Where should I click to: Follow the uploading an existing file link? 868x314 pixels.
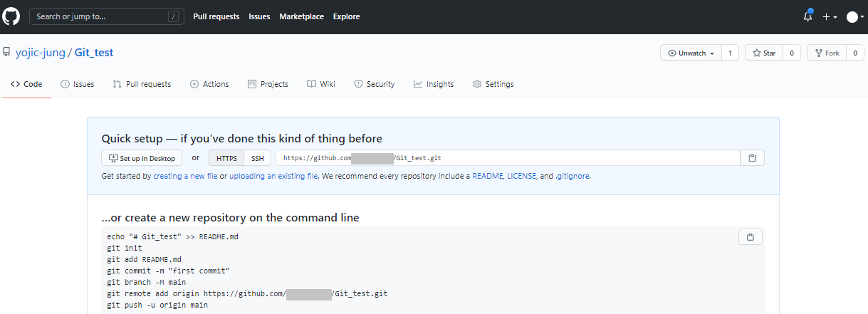click(x=273, y=176)
